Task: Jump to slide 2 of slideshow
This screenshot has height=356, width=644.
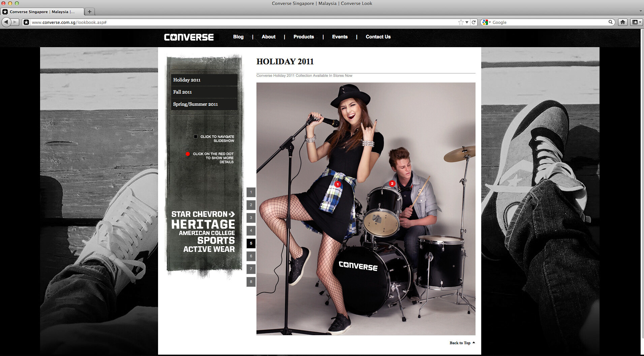Action: tap(251, 205)
